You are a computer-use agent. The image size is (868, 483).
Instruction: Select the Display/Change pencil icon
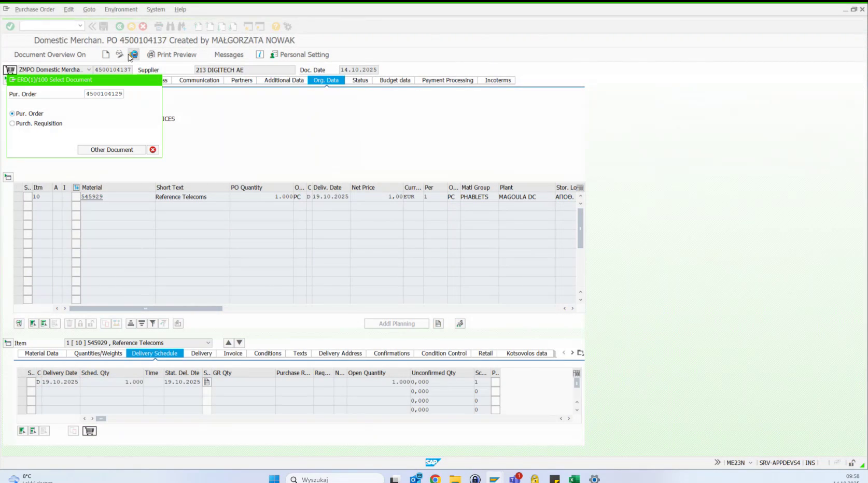pyautogui.click(x=119, y=54)
